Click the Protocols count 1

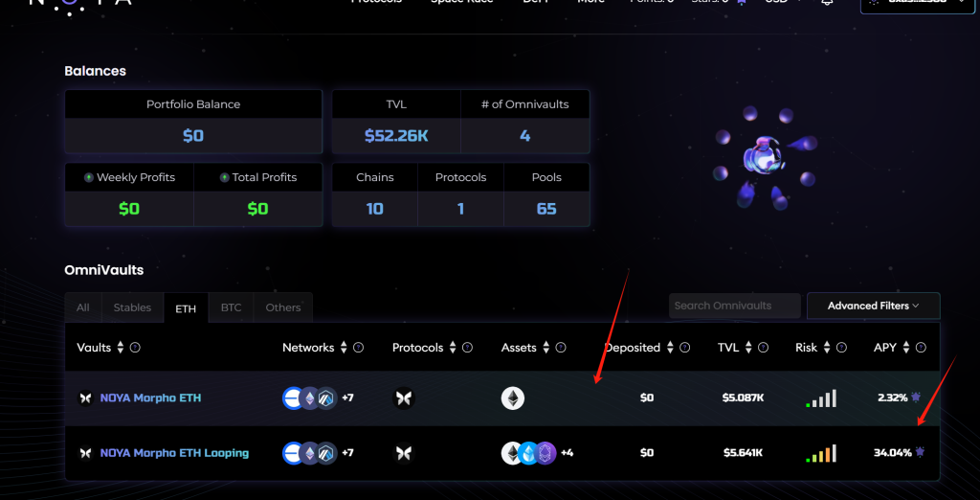click(460, 209)
